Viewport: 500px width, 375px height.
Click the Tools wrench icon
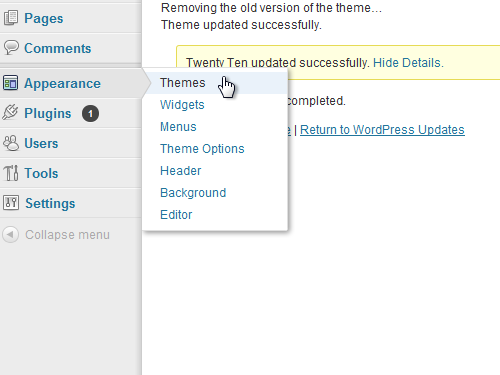11,173
